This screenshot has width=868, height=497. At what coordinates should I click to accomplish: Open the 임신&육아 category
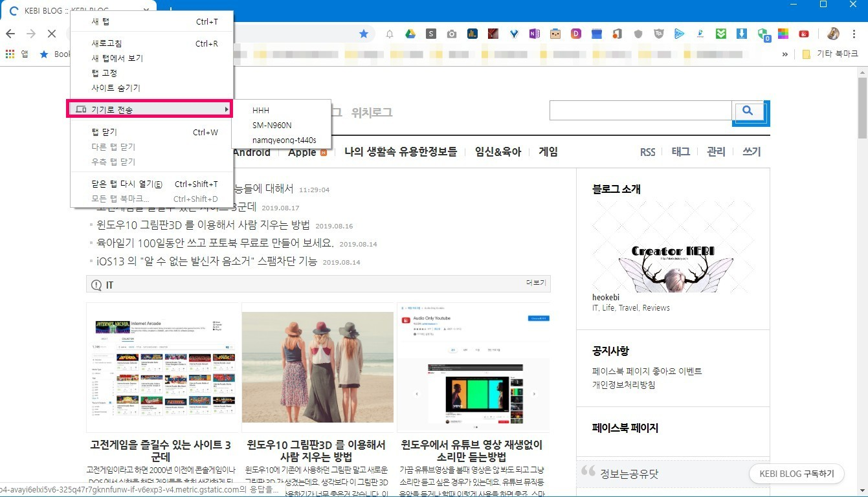pos(498,152)
